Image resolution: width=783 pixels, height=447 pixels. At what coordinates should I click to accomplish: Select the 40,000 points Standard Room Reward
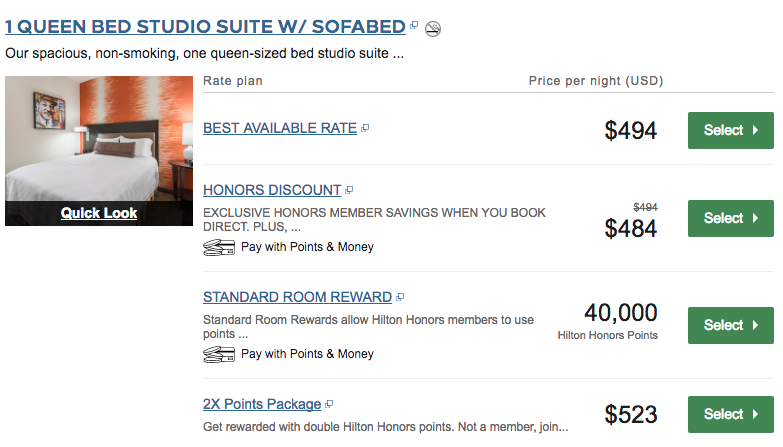730,325
